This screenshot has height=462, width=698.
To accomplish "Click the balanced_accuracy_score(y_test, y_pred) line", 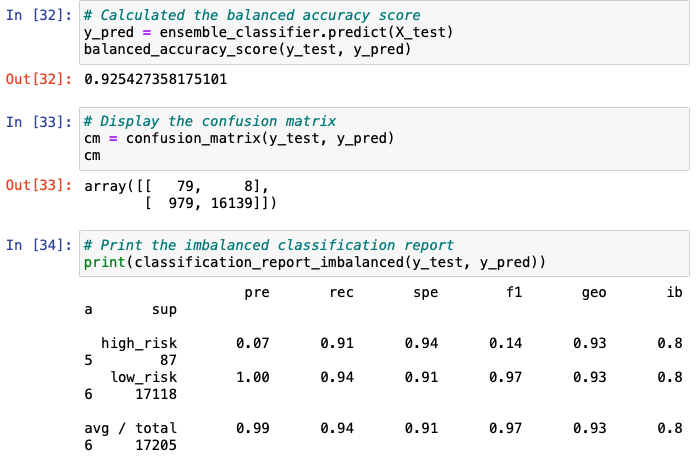I will pos(248,49).
